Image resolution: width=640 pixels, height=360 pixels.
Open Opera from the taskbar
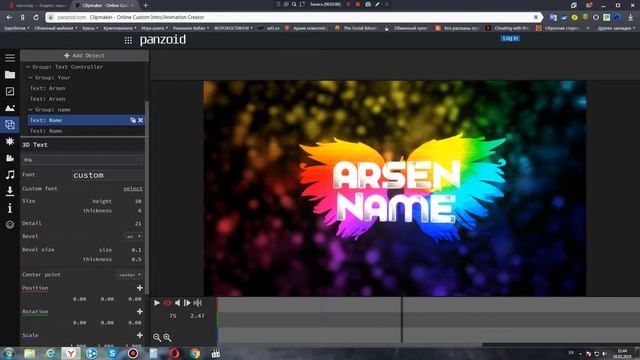point(174,353)
